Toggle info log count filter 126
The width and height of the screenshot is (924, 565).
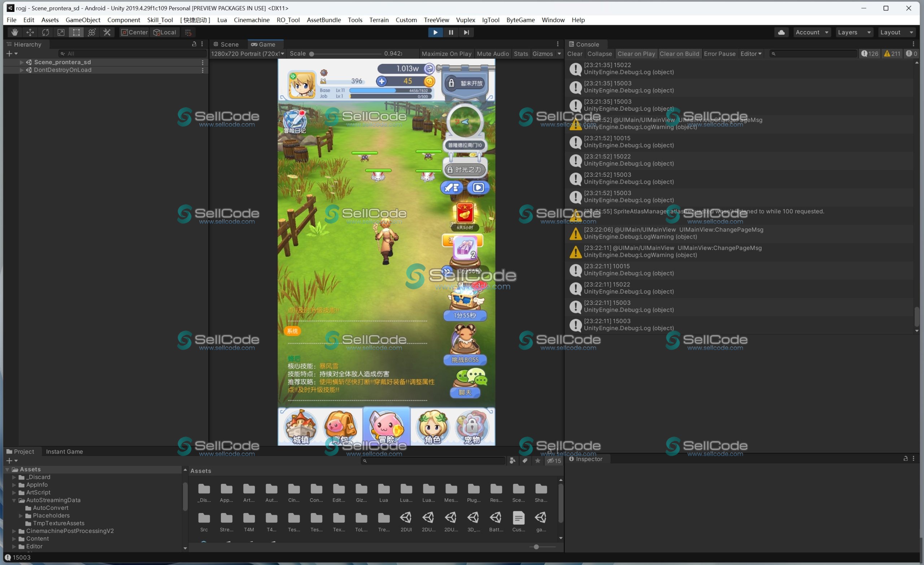click(x=869, y=54)
